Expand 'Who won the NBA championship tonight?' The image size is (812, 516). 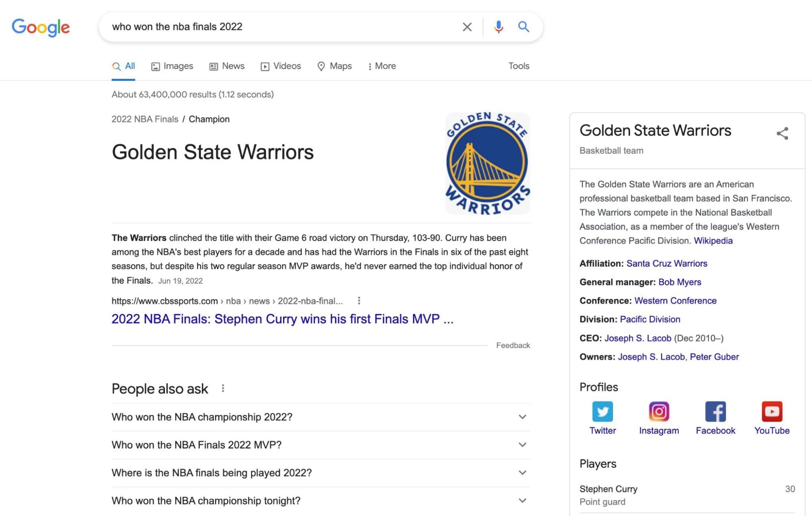point(320,501)
